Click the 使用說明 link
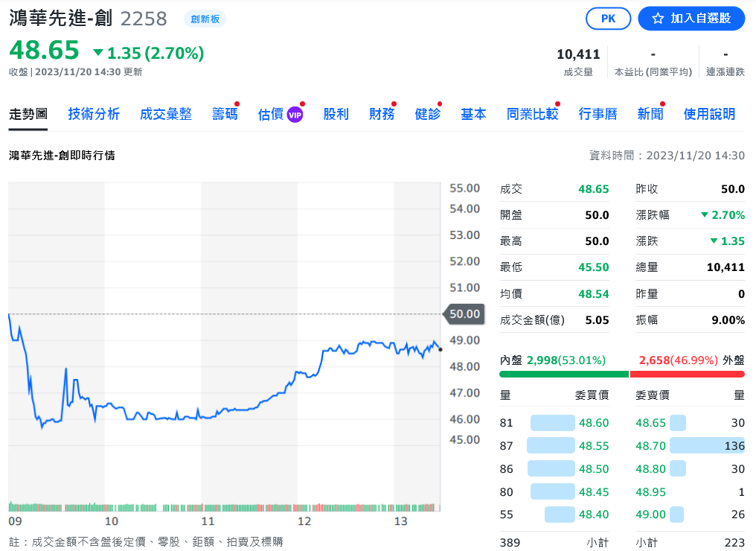The height and width of the screenshot is (551, 756). [709, 114]
